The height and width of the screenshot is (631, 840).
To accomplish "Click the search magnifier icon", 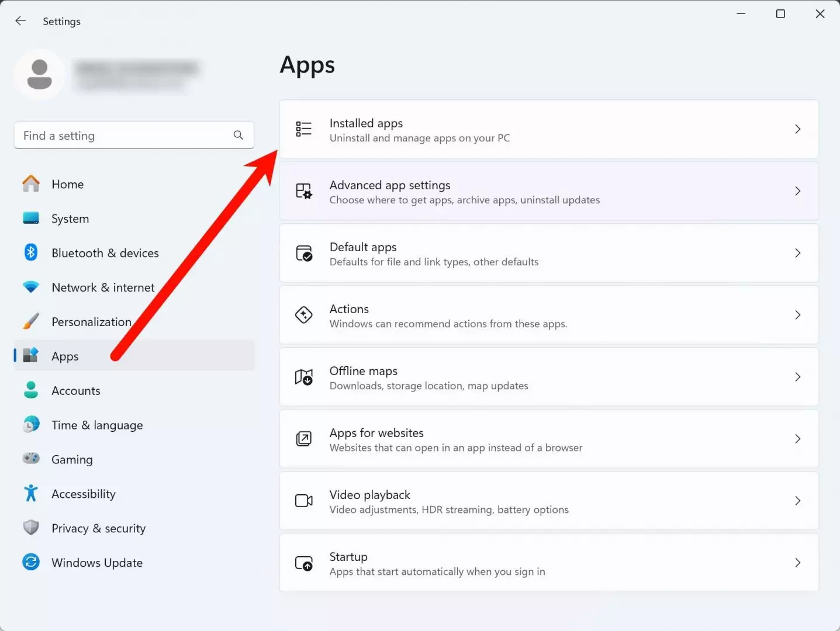I will click(238, 135).
